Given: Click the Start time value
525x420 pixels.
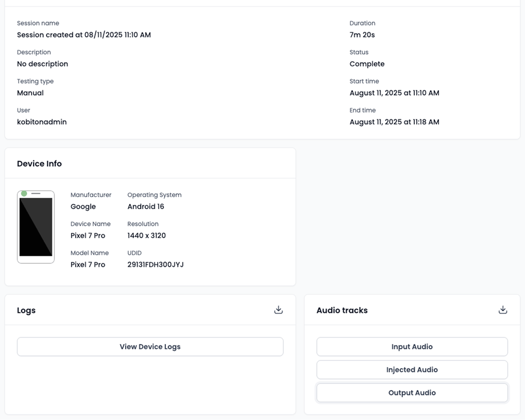Looking at the screenshot, I should tap(395, 93).
